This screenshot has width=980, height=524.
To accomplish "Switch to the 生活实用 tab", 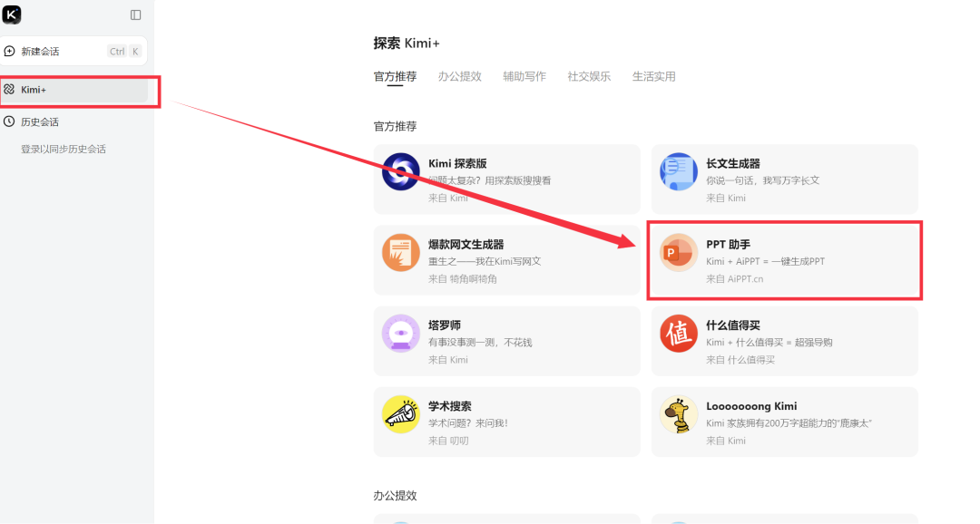I will (653, 77).
